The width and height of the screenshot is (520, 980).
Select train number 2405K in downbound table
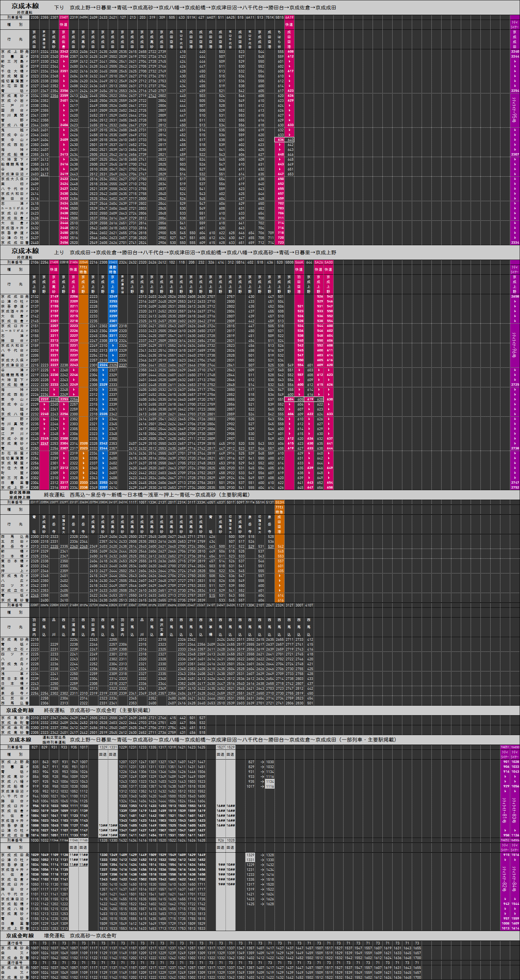tap(83, 17)
